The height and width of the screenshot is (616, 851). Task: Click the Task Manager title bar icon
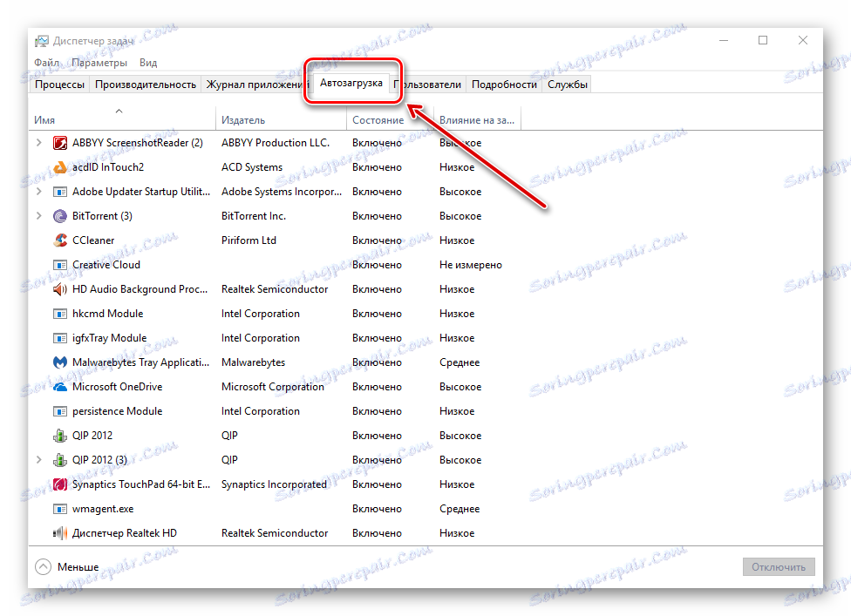[41, 41]
